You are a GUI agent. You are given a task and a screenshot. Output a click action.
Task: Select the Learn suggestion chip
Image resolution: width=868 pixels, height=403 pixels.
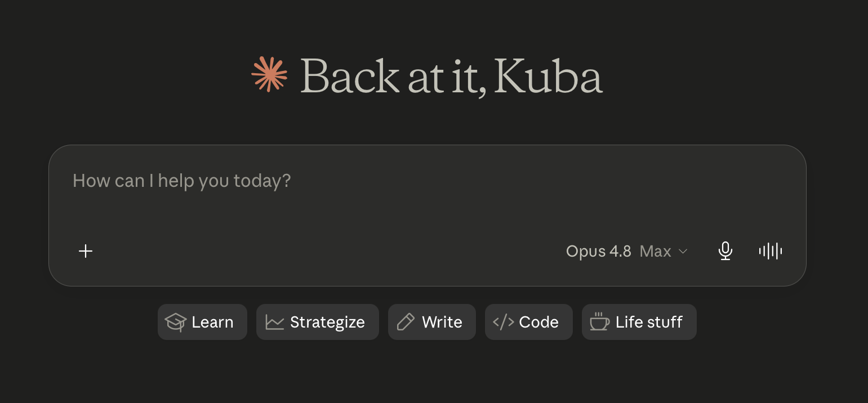(202, 322)
